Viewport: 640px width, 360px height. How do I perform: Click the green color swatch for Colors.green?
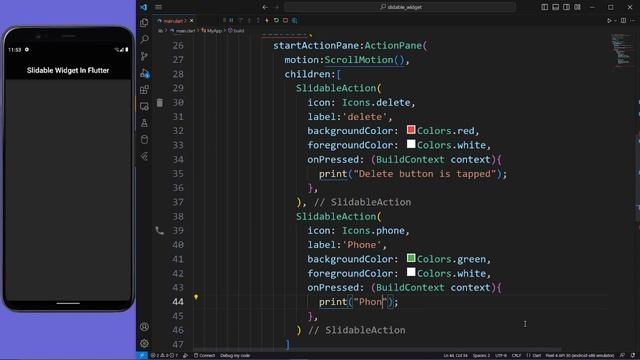click(x=411, y=258)
